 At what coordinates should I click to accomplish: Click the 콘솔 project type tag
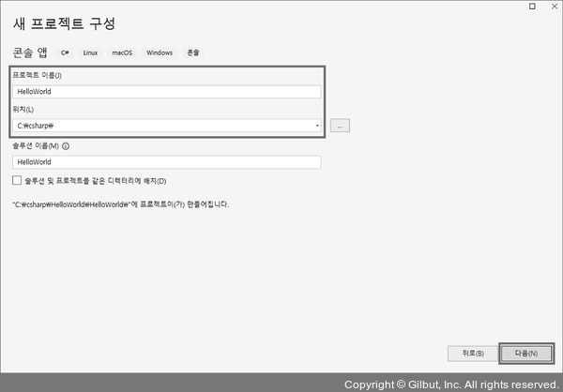(192, 53)
